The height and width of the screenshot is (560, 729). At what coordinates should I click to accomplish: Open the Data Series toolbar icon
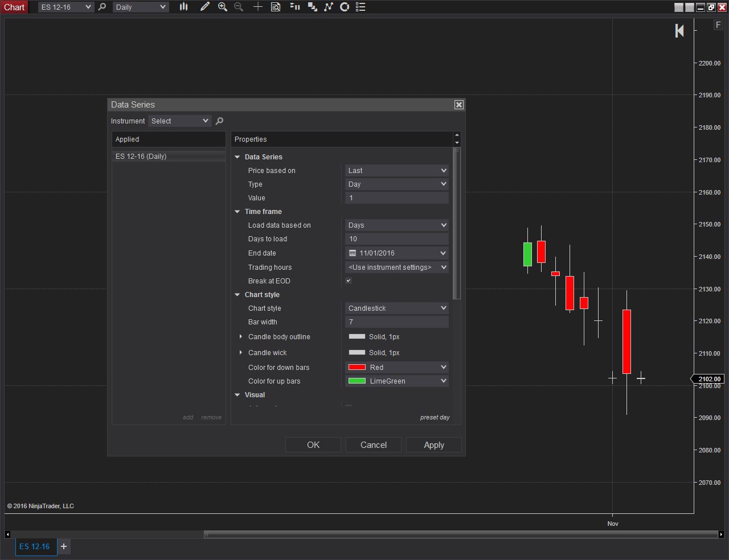(294, 7)
